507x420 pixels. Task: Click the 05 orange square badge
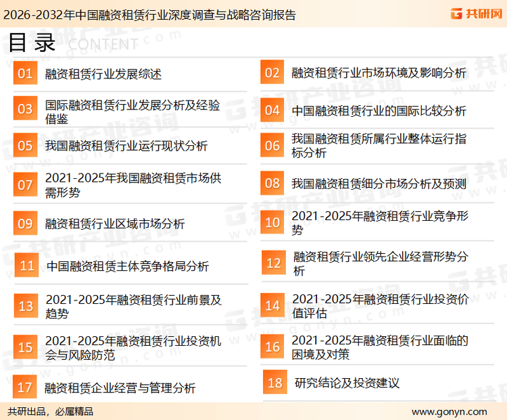pos(25,146)
